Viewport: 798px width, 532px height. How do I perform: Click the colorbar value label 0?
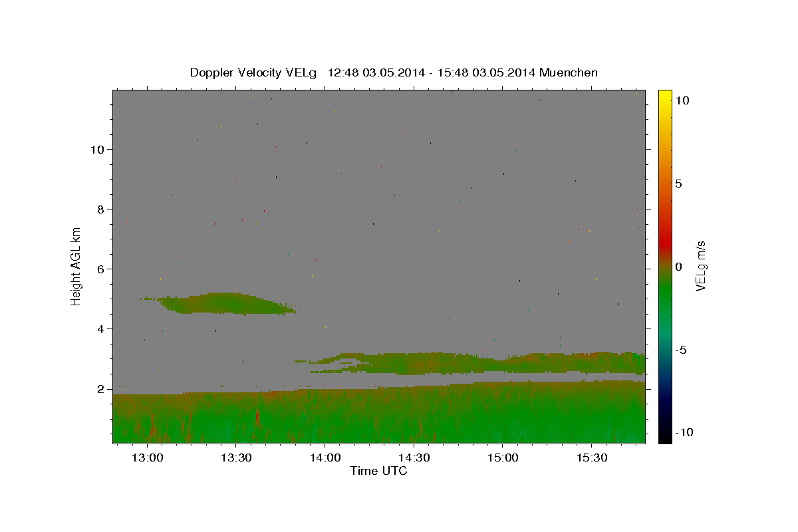pyautogui.click(x=678, y=267)
